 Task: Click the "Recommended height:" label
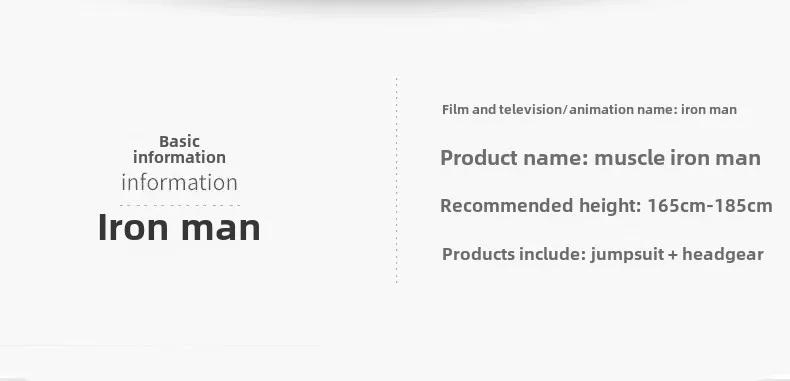pos(541,206)
